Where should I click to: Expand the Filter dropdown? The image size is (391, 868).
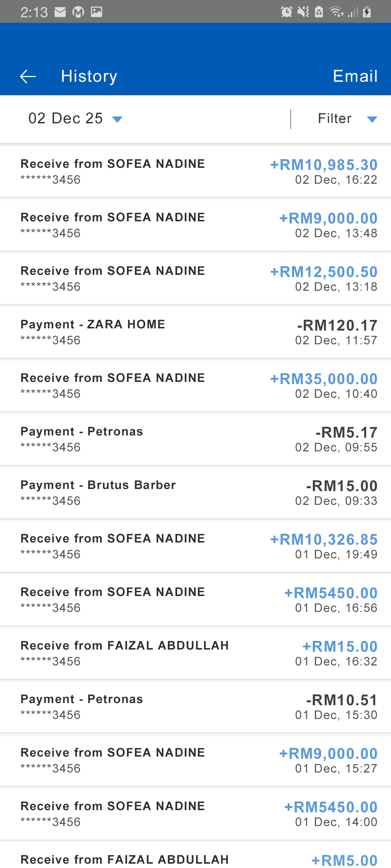tap(335, 119)
